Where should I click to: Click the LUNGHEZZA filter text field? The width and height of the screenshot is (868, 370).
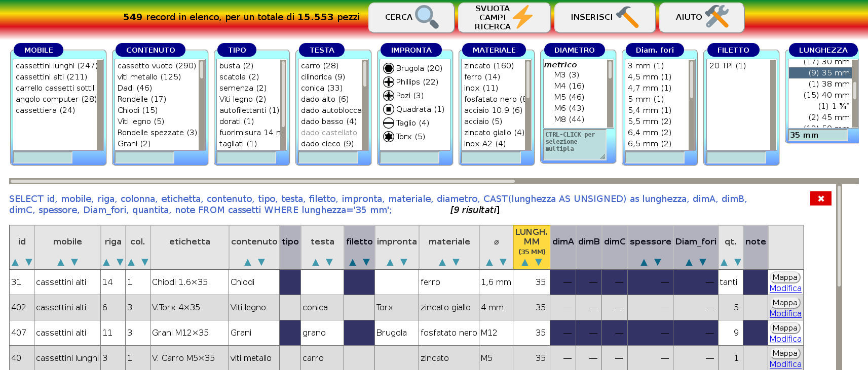coord(817,135)
